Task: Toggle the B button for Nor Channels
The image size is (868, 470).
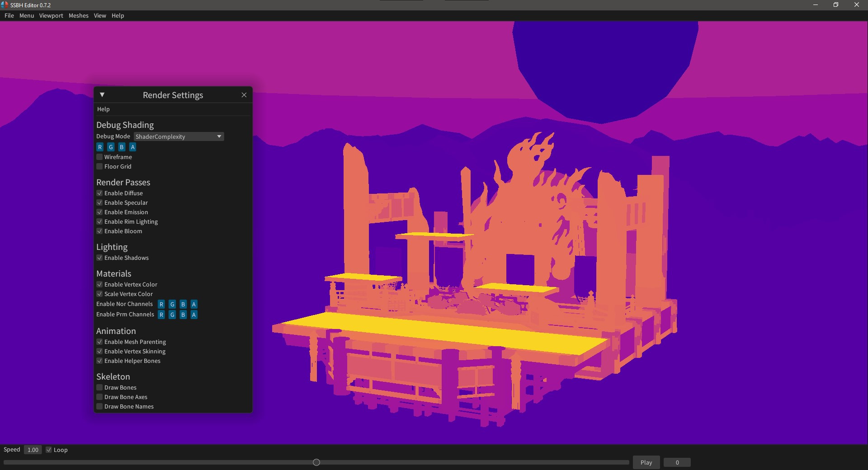Action: coord(183,304)
